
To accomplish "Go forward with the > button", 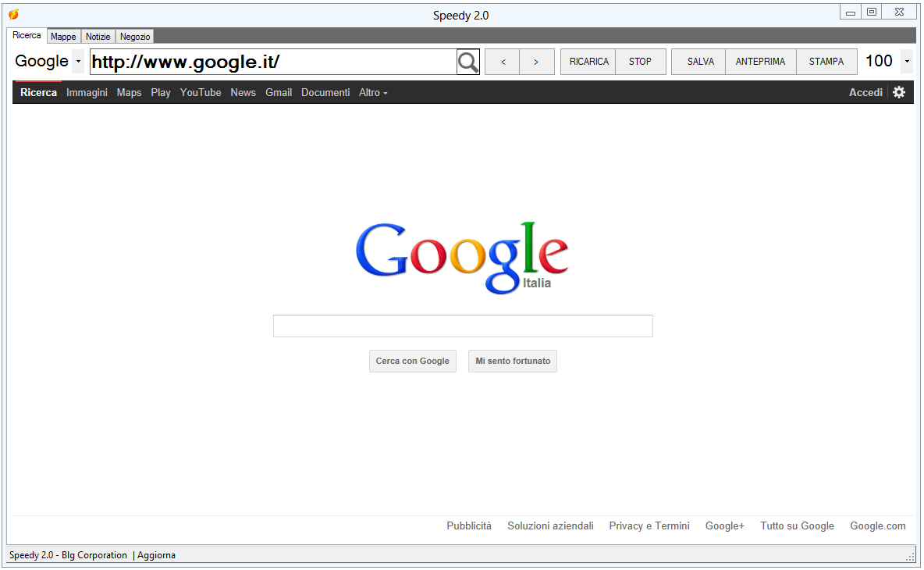I will pos(536,62).
